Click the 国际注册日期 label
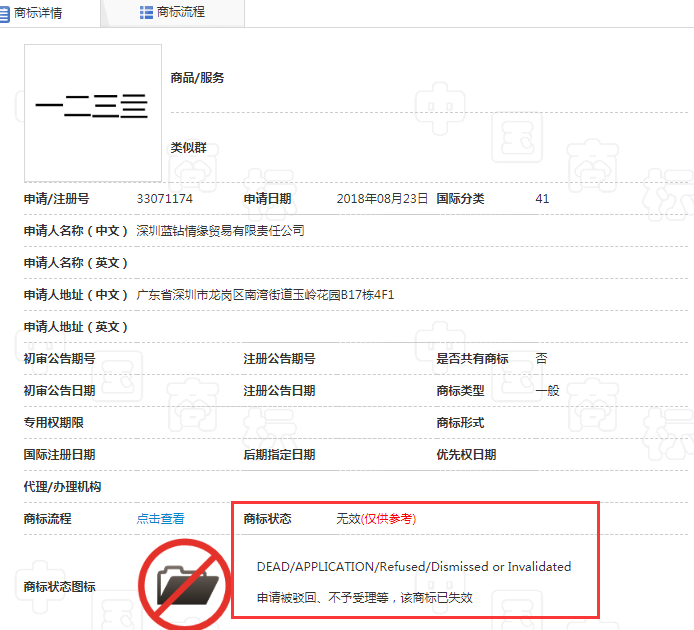The height and width of the screenshot is (630, 694). click(x=59, y=455)
